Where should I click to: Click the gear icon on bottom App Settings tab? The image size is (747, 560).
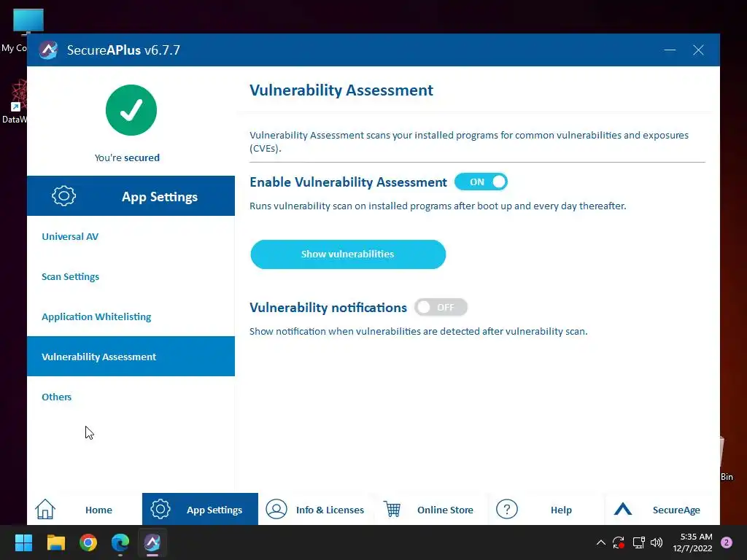click(160, 509)
